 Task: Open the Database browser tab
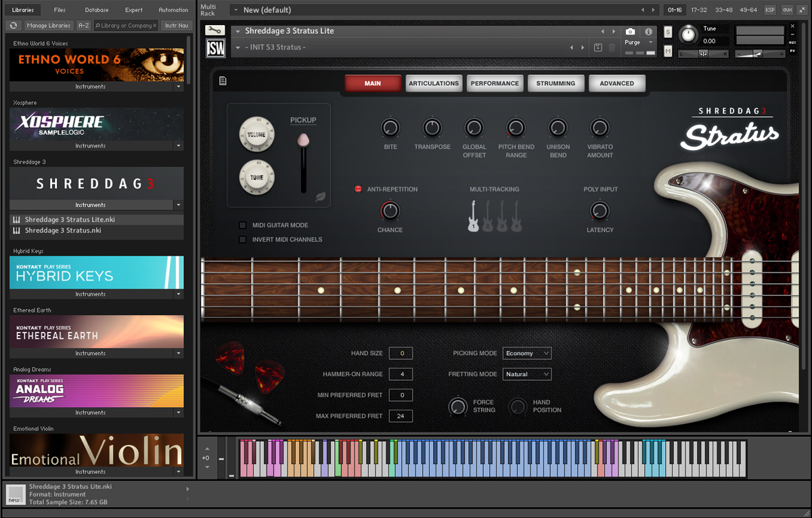(97, 10)
